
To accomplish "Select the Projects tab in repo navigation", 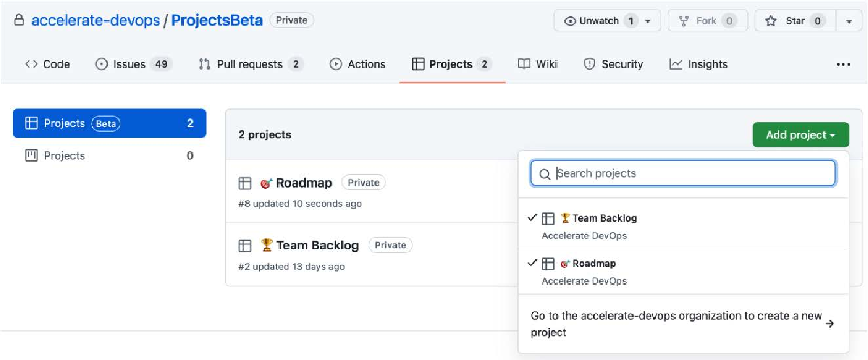I will tap(452, 64).
